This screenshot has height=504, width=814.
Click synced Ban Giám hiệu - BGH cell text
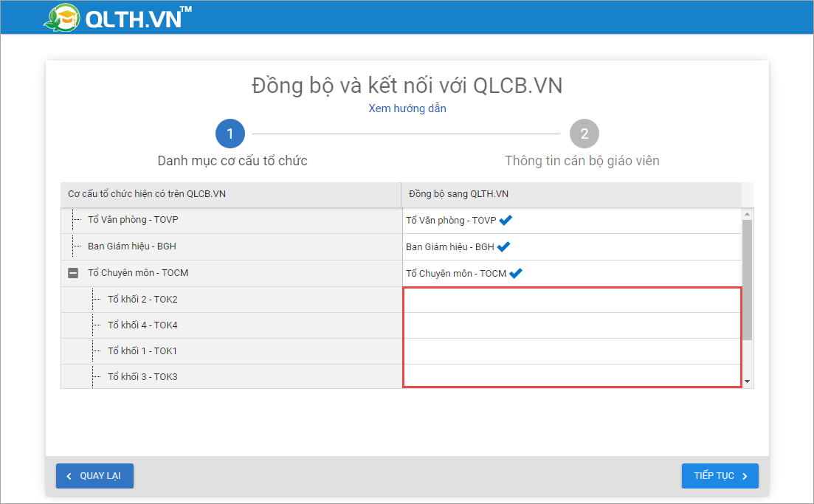tap(449, 247)
